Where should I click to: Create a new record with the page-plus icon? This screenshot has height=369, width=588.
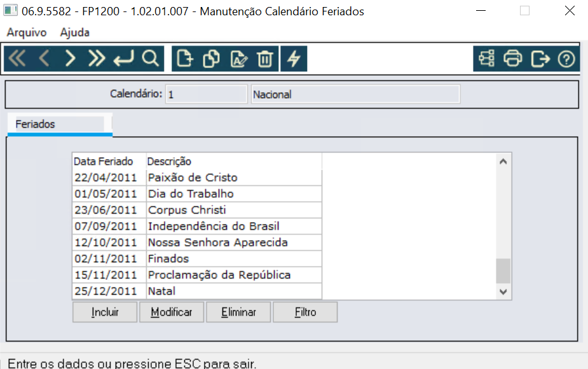[184, 59]
